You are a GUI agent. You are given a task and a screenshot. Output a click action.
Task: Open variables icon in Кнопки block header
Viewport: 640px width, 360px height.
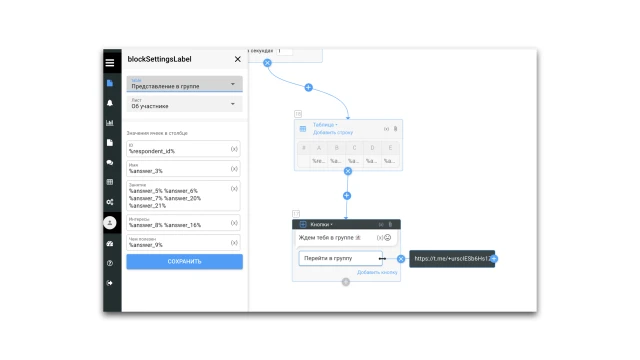tap(381, 224)
